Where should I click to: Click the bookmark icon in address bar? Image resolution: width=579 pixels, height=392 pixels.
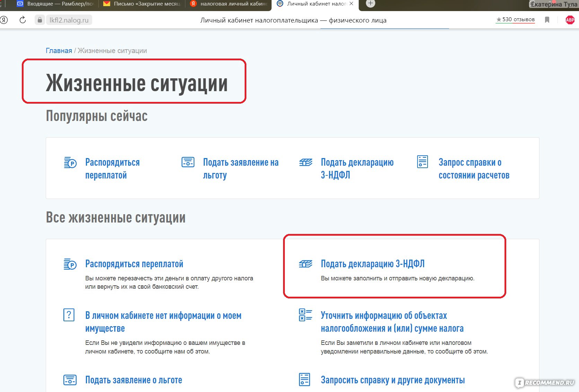click(547, 20)
